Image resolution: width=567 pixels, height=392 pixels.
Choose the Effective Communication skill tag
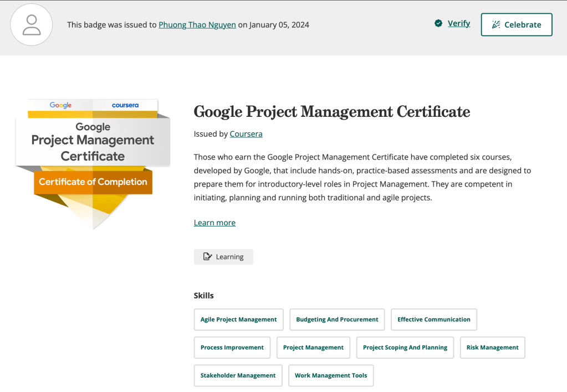[x=433, y=319]
